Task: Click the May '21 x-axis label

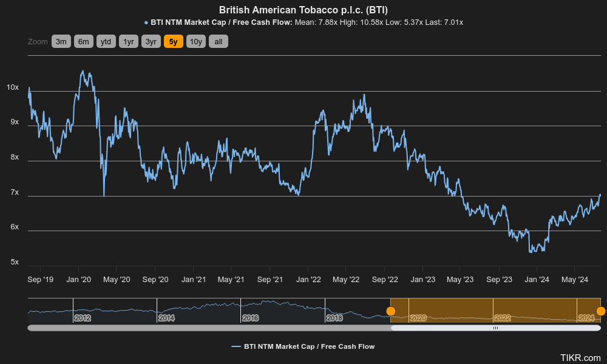Action: [231, 279]
